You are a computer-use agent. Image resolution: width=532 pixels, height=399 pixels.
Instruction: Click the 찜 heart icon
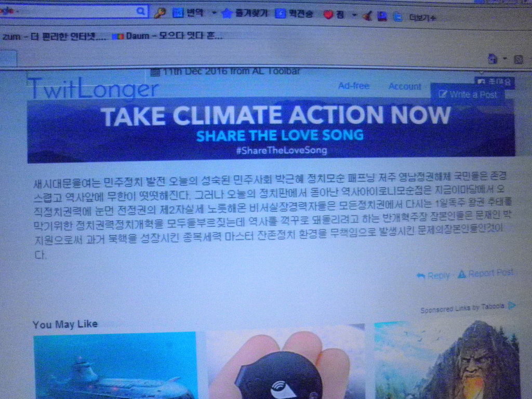point(328,15)
